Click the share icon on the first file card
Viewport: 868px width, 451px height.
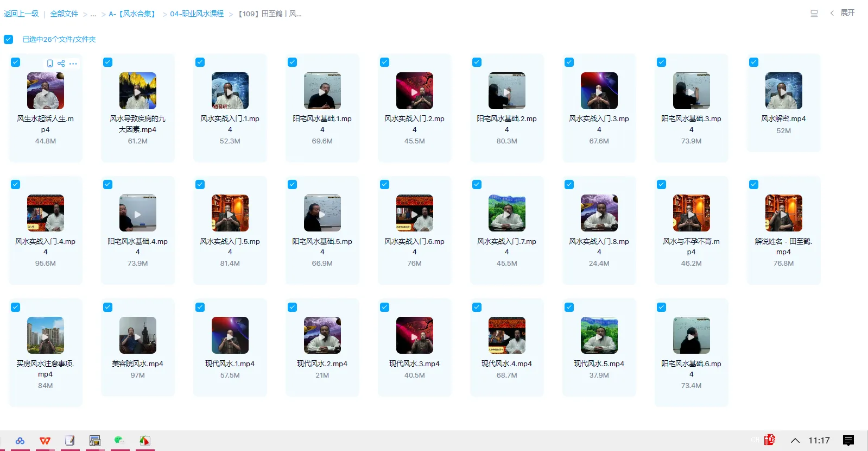(61, 64)
